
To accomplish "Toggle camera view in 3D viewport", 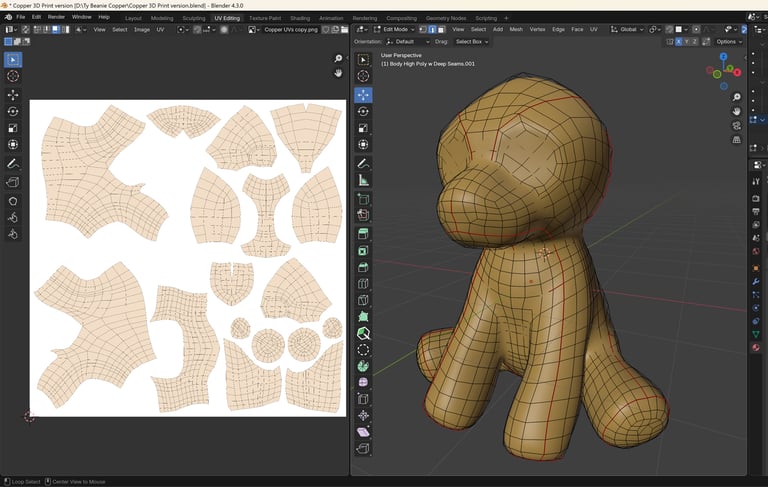I will [737, 127].
